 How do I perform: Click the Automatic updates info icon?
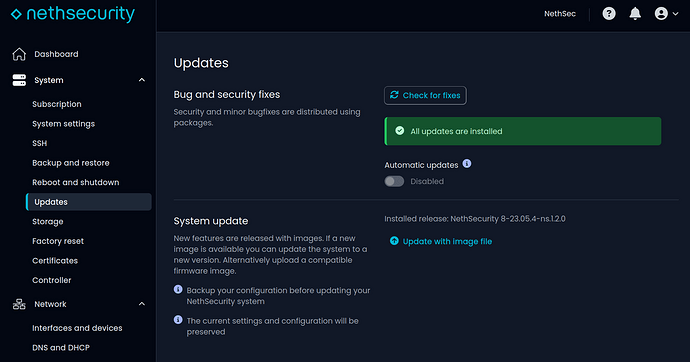pos(467,164)
